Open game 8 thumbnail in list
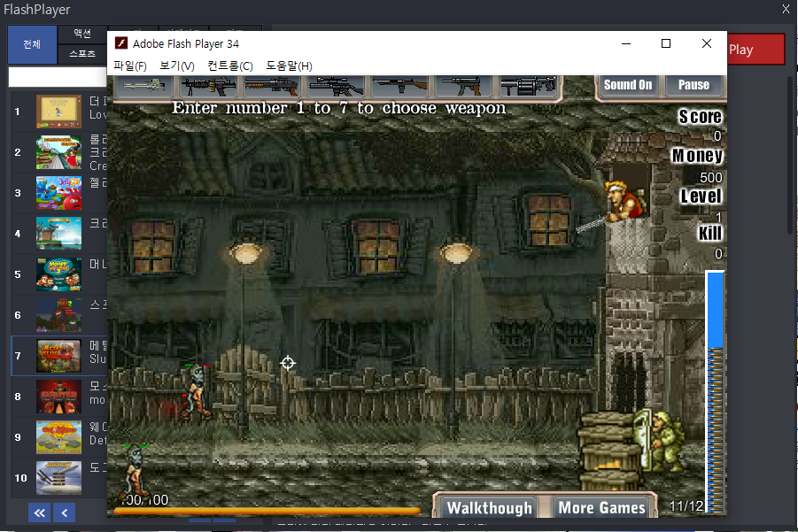798x532 pixels. [58, 397]
